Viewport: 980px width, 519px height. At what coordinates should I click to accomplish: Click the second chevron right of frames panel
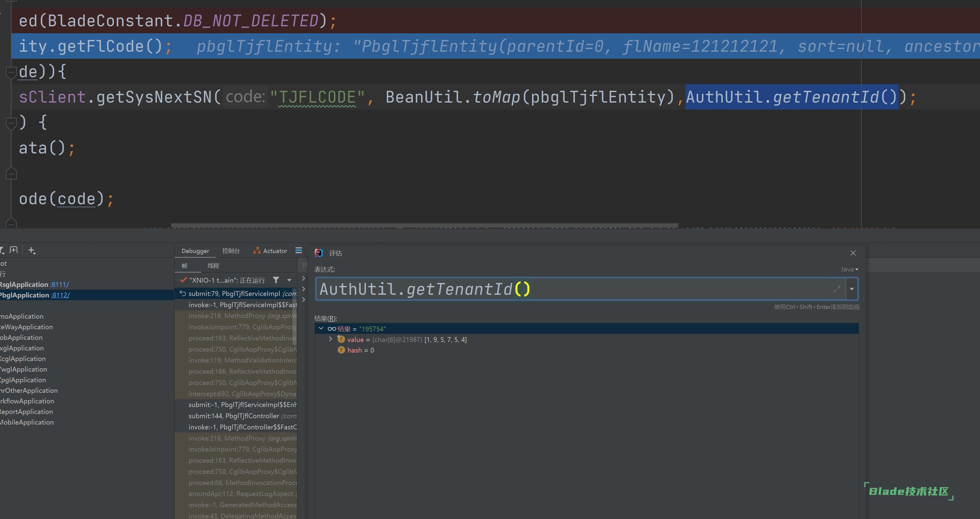point(303,289)
